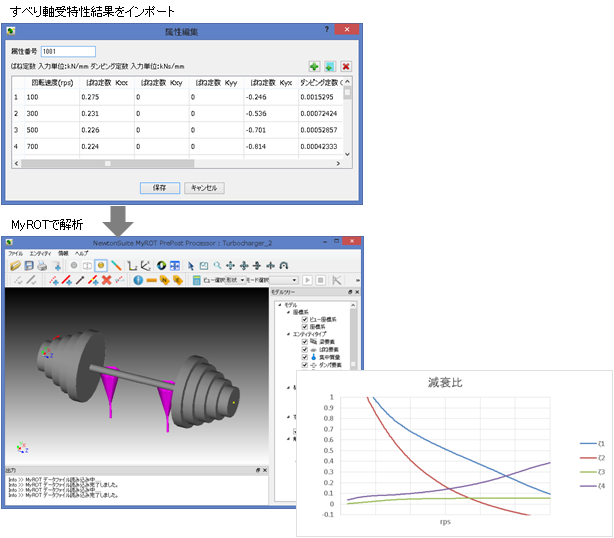Click the help question mark in 属性編集 dialog
This screenshot has height=538, width=614.
coord(327,29)
